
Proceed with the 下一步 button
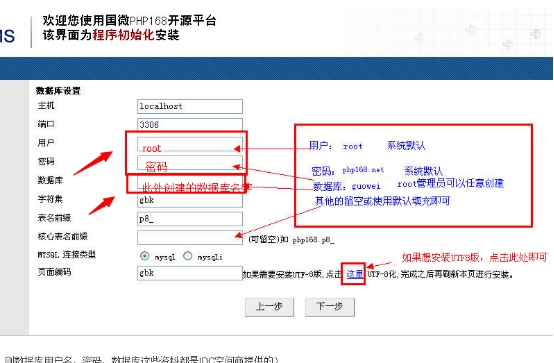pos(330,307)
